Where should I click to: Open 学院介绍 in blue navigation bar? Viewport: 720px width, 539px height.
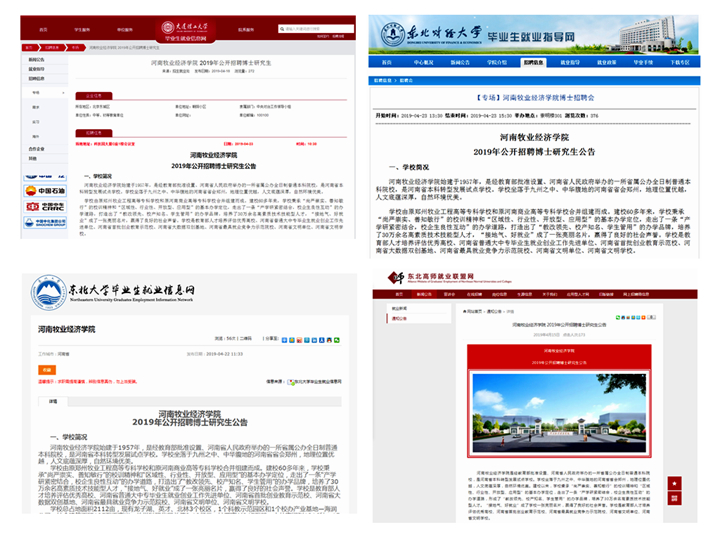[x=496, y=62]
